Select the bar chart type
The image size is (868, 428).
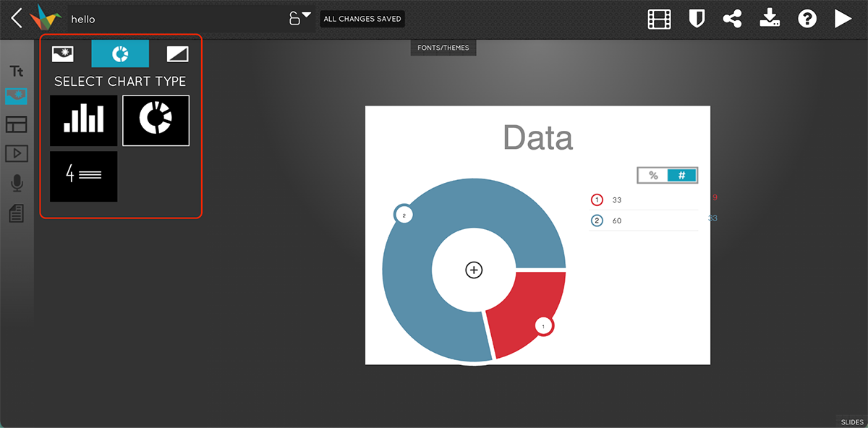click(83, 120)
